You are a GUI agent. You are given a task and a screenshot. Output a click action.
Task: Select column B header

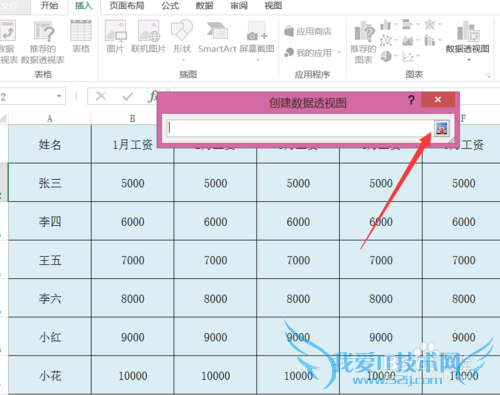pos(132,119)
